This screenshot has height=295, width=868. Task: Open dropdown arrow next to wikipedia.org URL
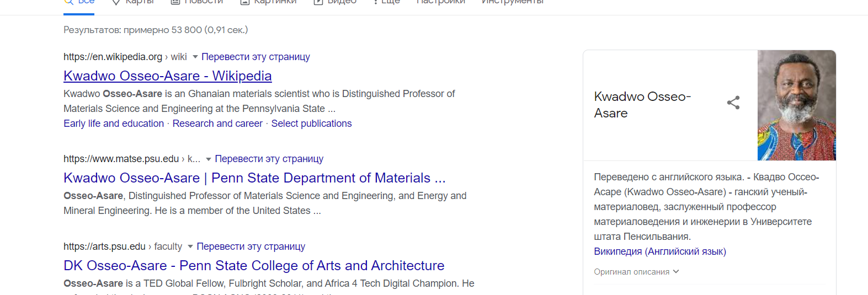195,57
